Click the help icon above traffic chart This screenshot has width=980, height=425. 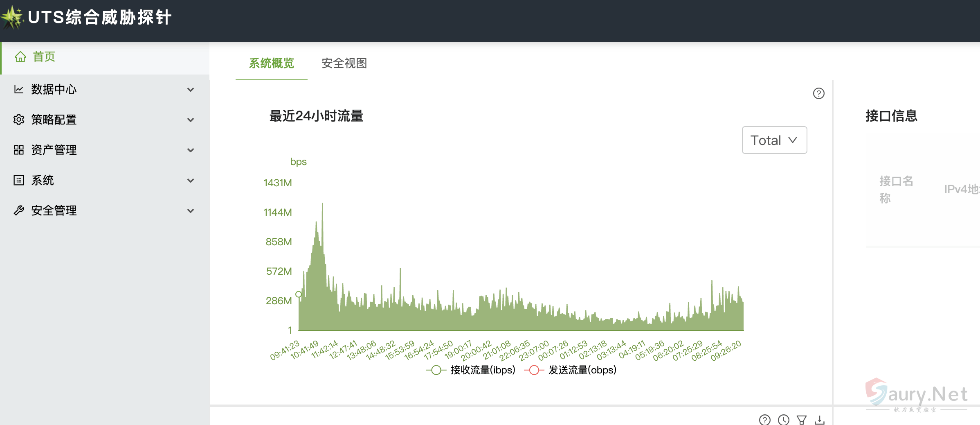(x=818, y=93)
